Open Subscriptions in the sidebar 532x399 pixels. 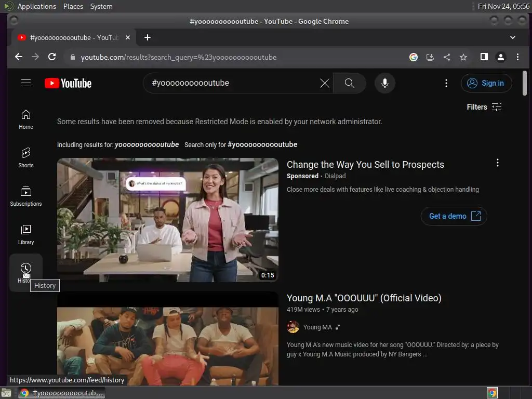pos(26,196)
